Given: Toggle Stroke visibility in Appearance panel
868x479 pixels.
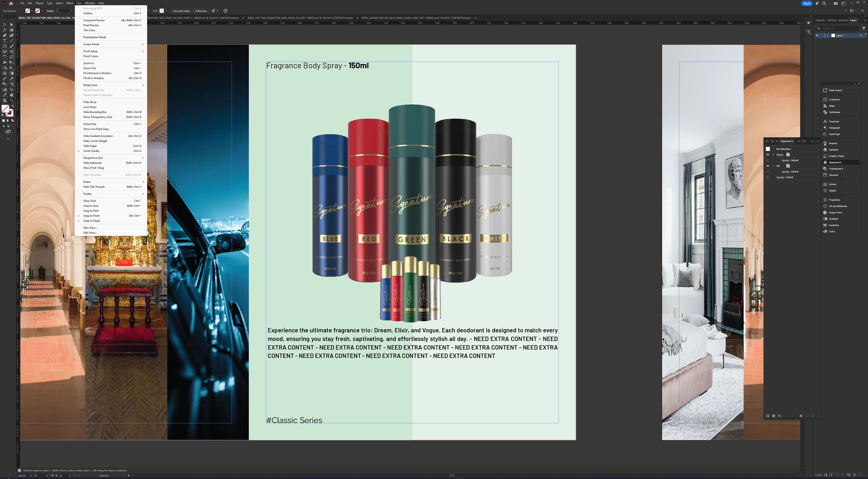Looking at the screenshot, I should [768, 155].
